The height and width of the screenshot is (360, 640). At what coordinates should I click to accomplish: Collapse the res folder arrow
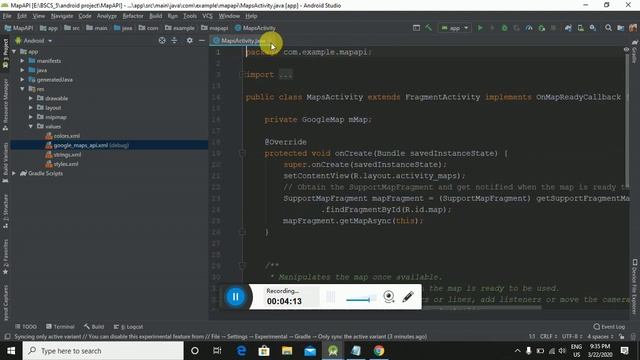[x=22, y=89]
